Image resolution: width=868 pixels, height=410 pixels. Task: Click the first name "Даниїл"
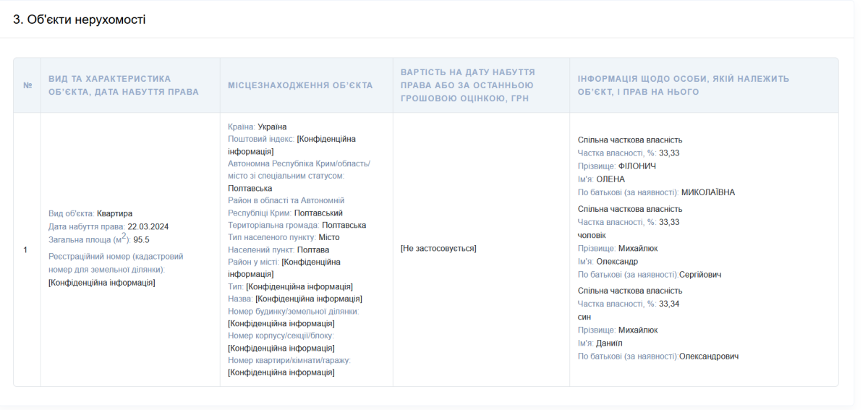click(609, 343)
